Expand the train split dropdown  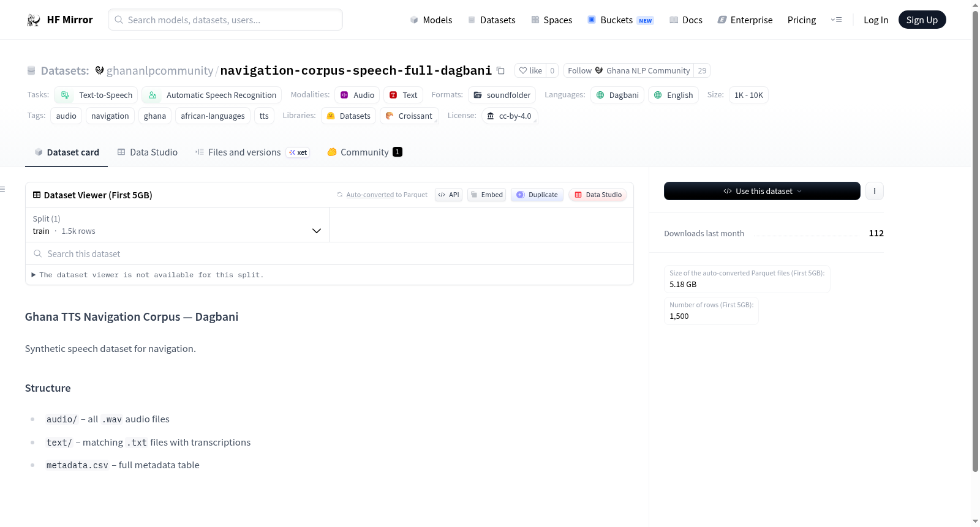click(x=178, y=225)
